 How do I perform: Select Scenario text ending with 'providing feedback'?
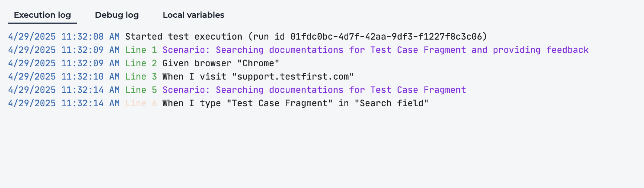[x=376, y=50]
